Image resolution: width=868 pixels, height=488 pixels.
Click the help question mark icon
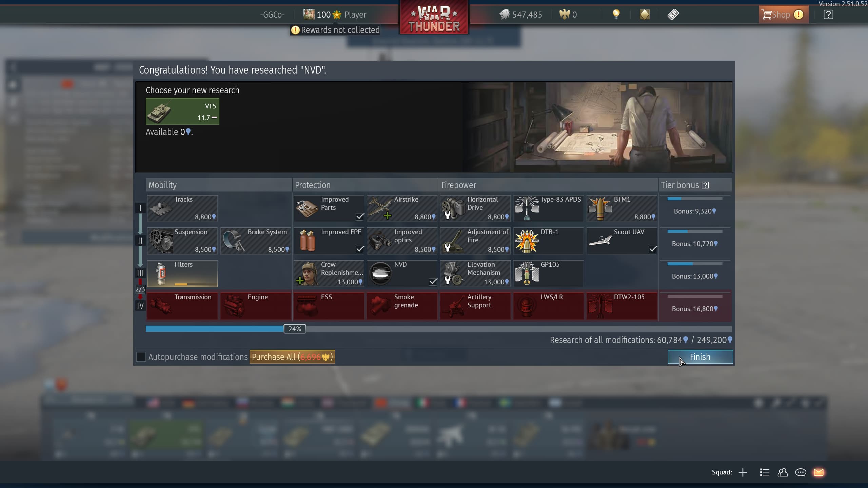click(828, 14)
